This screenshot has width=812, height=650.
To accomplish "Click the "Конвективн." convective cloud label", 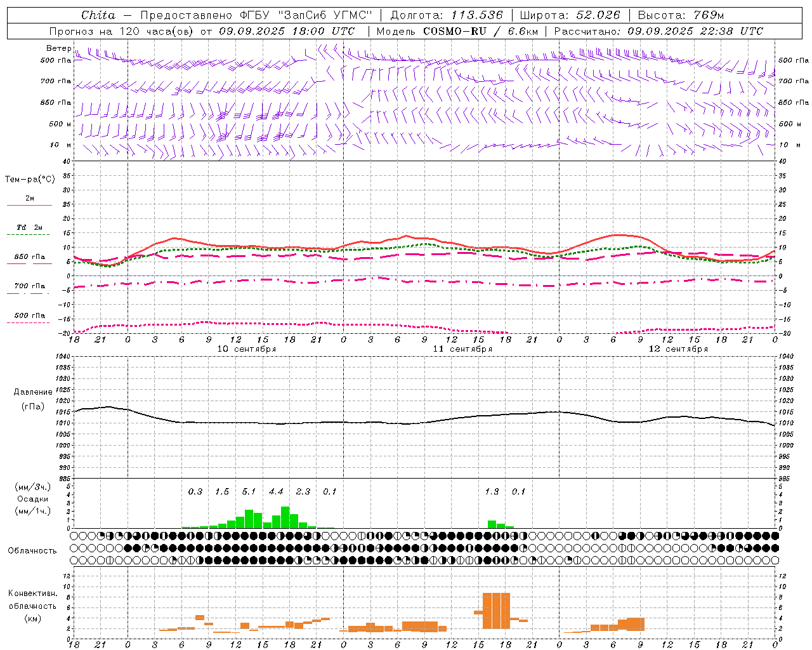I will (x=33, y=594).
